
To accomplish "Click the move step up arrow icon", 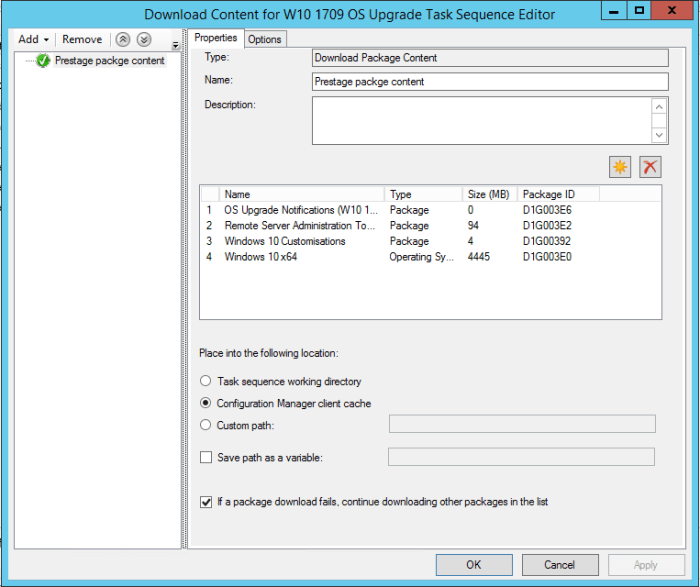I will 123,40.
